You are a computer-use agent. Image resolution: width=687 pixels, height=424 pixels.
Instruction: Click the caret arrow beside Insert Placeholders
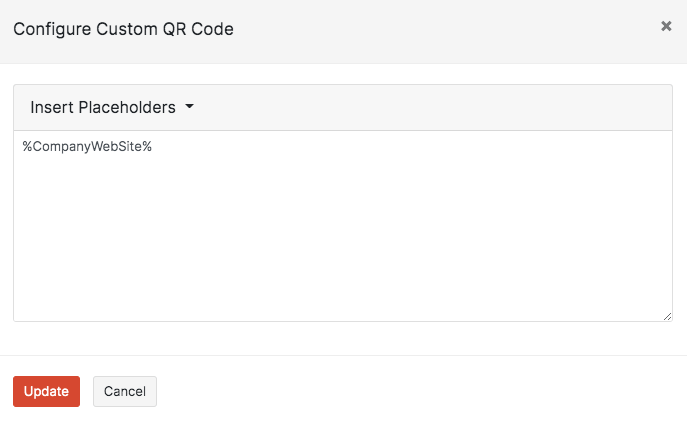189,107
